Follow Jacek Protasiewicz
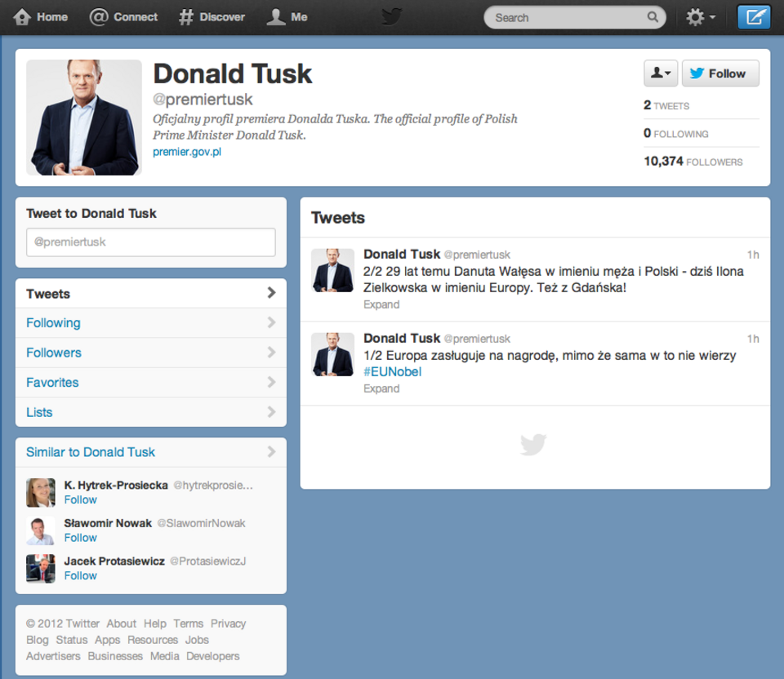Image resolution: width=784 pixels, height=679 pixels. coord(81,575)
